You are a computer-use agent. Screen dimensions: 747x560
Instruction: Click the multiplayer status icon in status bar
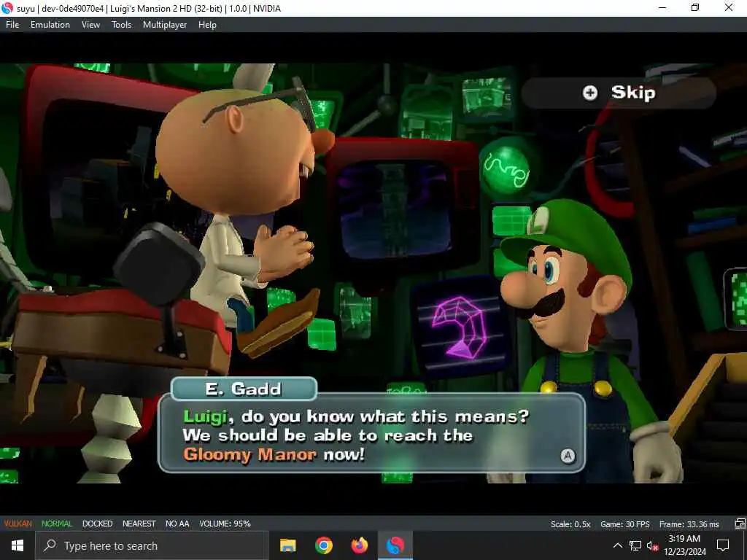[x=740, y=524]
